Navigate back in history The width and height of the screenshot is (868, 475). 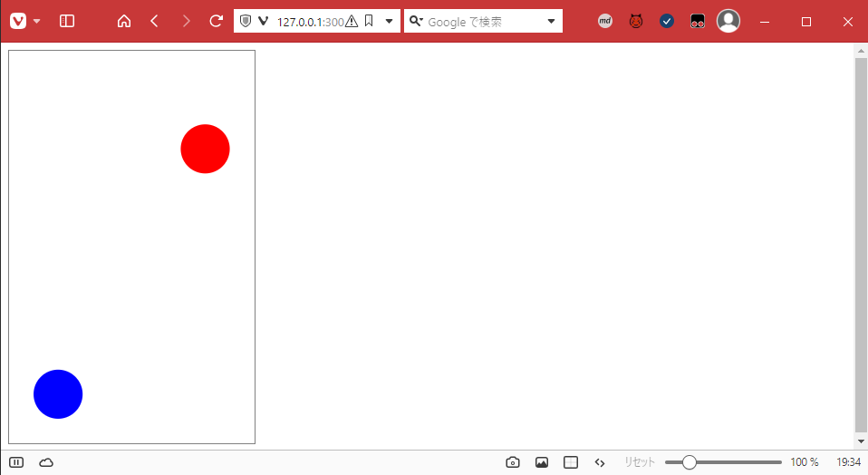tap(154, 22)
